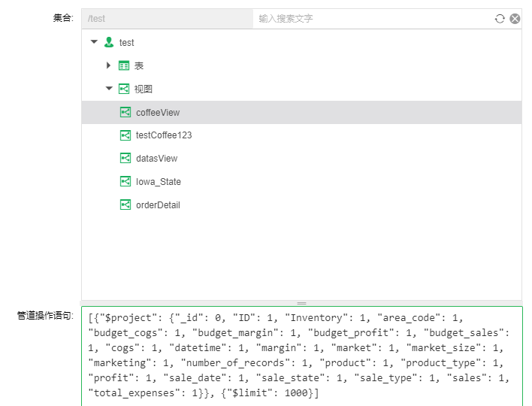Click the views folder icon
This screenshot has width=532, height=406.
[x=124, y=89]
